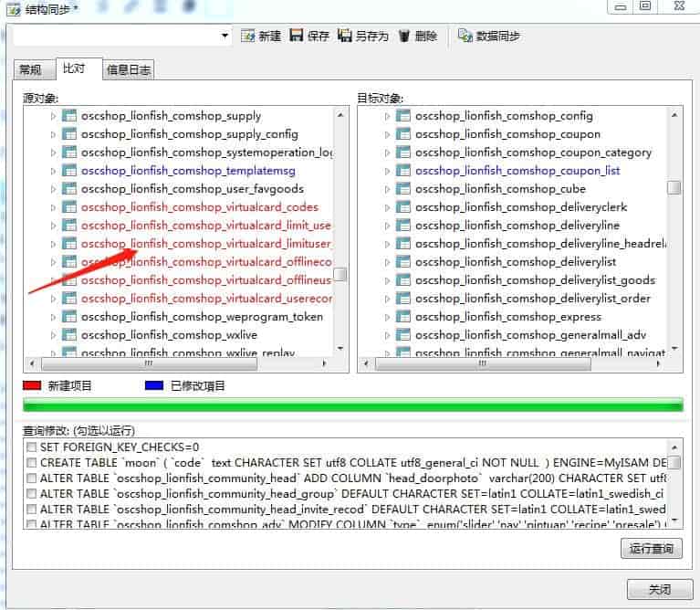Click the 数据同步 toolbar label
The image size is (700, 610).
click(498, 36)
